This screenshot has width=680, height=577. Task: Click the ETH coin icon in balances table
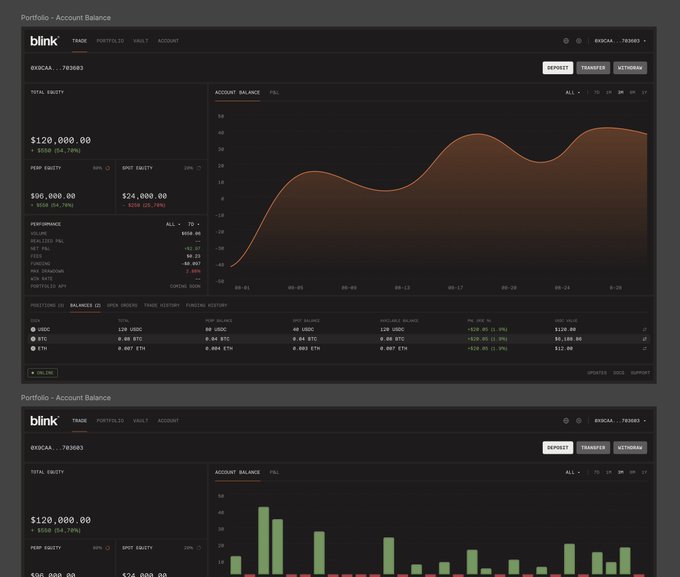point(33,348)
